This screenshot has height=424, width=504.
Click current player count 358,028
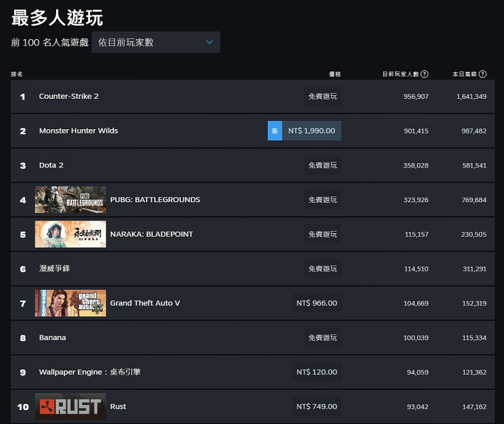[x=416, y=165]
